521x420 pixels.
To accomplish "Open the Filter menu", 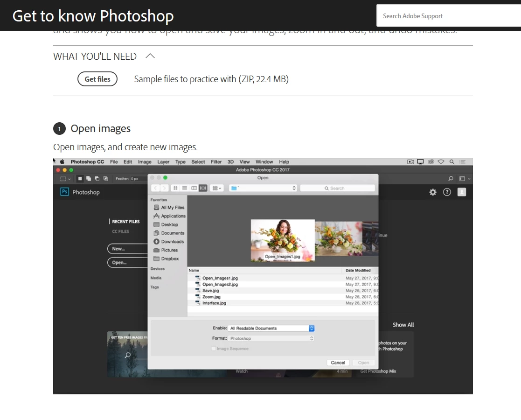I will click(216, 162).
